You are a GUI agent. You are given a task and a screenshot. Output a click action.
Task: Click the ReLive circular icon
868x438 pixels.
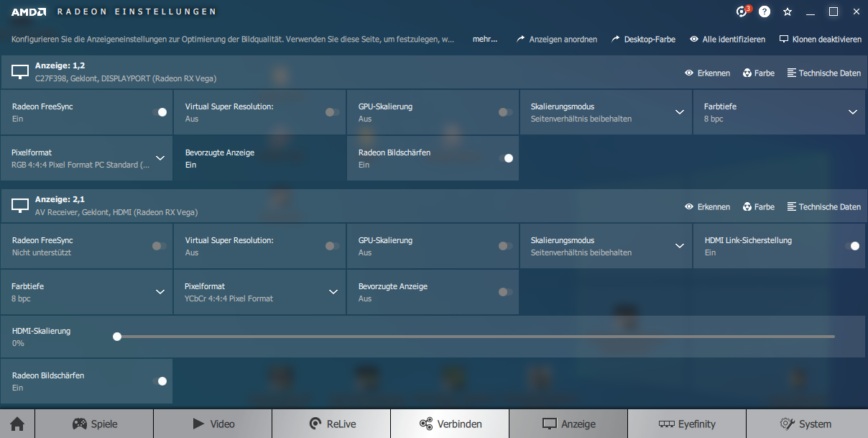(x=315, y=424)
